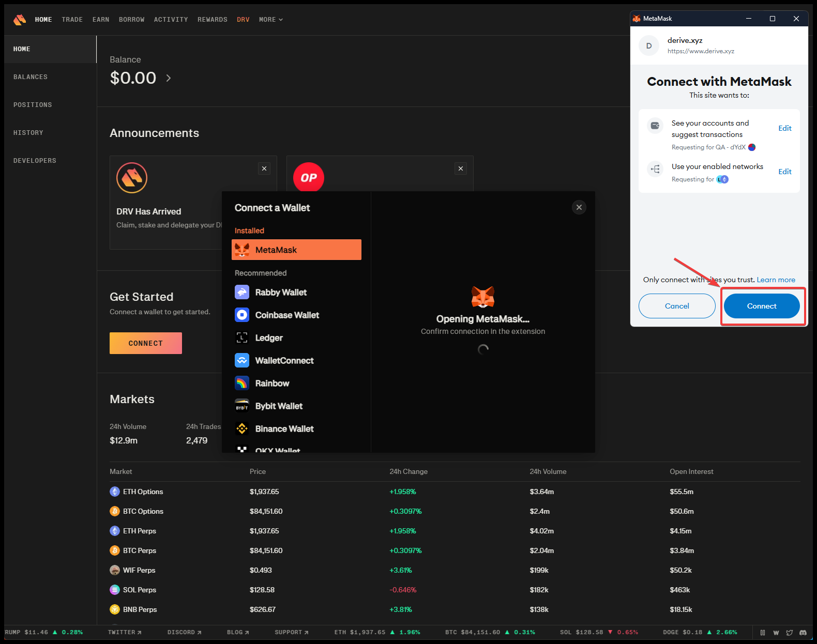Screen dimensions: 817x644
Task: Go to POSITIONS in the sidebar
Action: (33, 105)
